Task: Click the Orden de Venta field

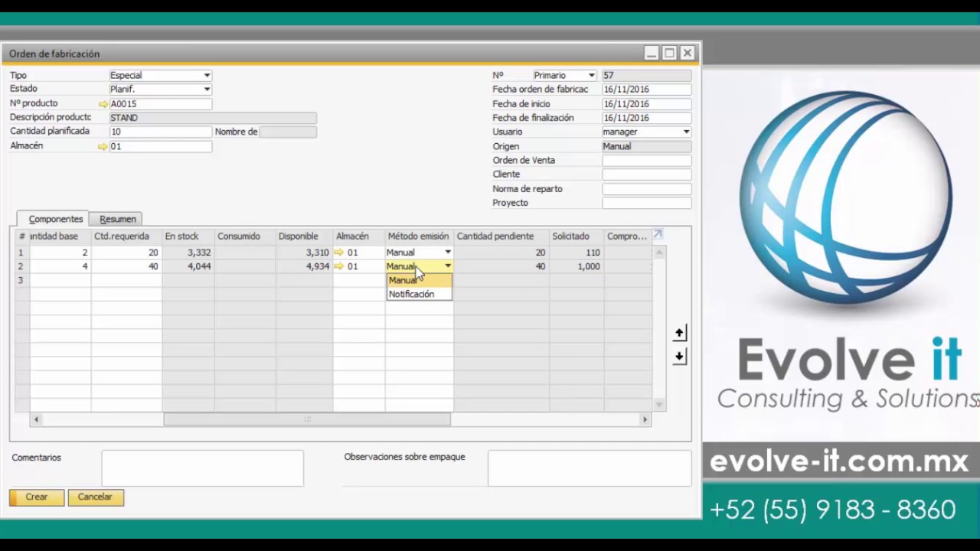Action: click(x=646, y=161)
